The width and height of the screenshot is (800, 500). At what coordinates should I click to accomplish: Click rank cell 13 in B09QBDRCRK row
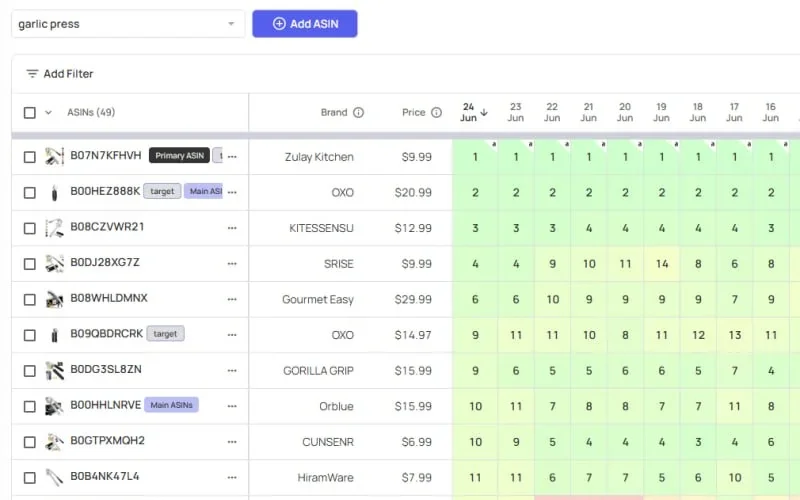[x=735, y=335]
